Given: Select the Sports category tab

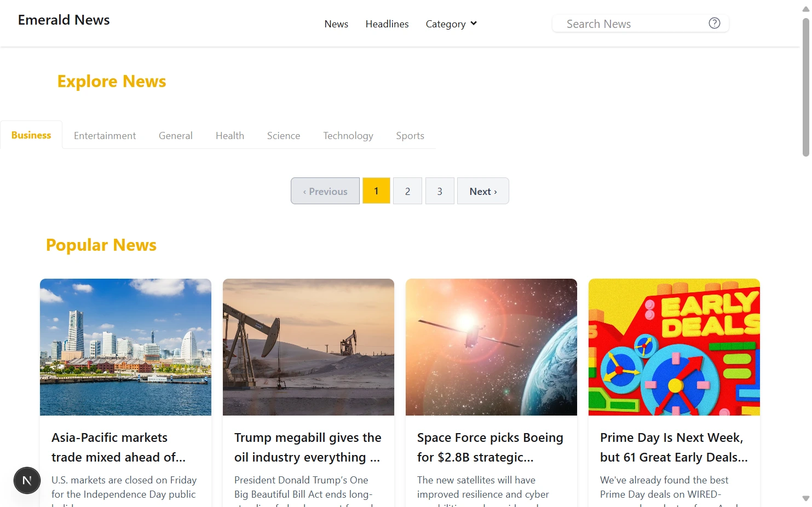Looking at the screenshot, I should pos(410,136).
